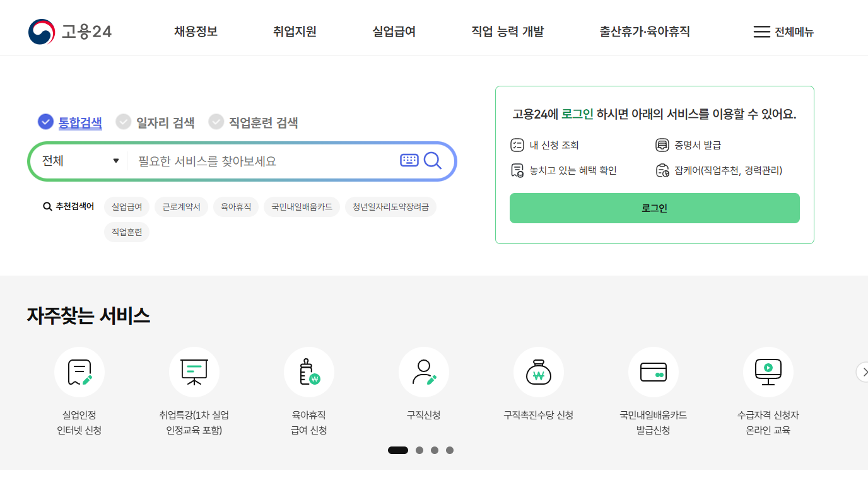Open 취업특강 presentation board icon
The height and width of the screenshot is (490, 868).
194,372
